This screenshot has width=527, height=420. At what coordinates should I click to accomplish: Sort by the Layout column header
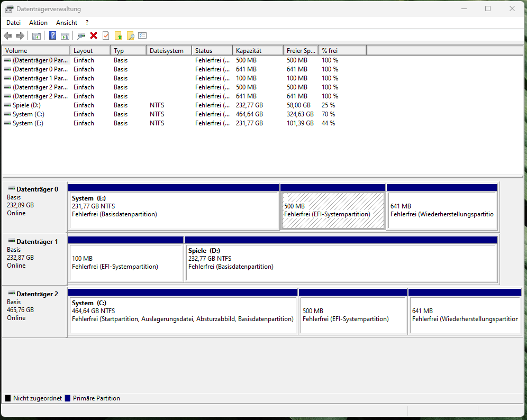[x=90, y=51]
